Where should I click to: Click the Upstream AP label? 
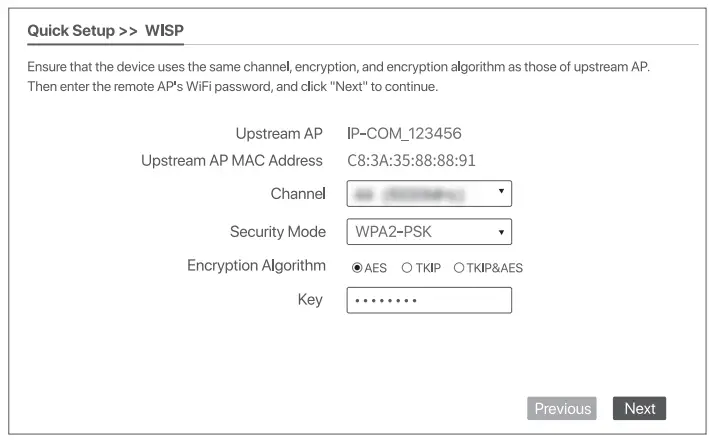tap(281, 134)
